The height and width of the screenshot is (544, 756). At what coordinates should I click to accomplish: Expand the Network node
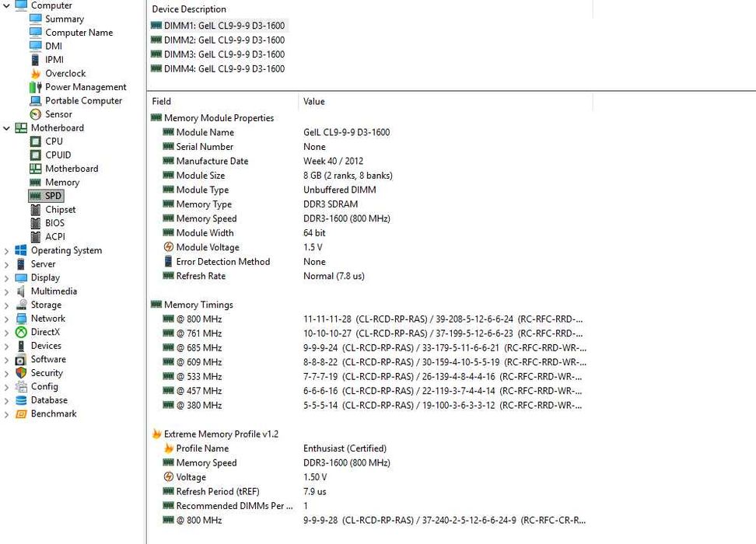(6, 319)
